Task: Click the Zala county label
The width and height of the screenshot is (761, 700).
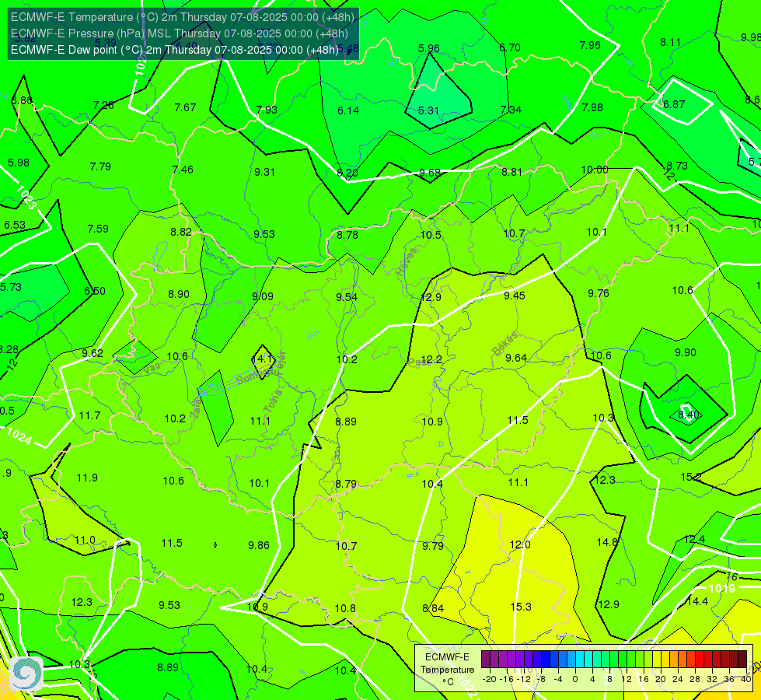Action: coord(196,409)
